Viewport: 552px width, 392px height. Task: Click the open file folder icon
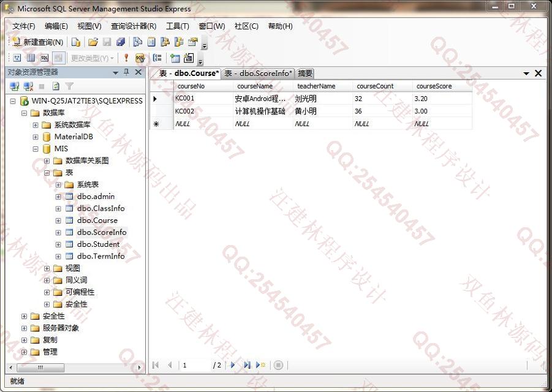coord(93,42)
